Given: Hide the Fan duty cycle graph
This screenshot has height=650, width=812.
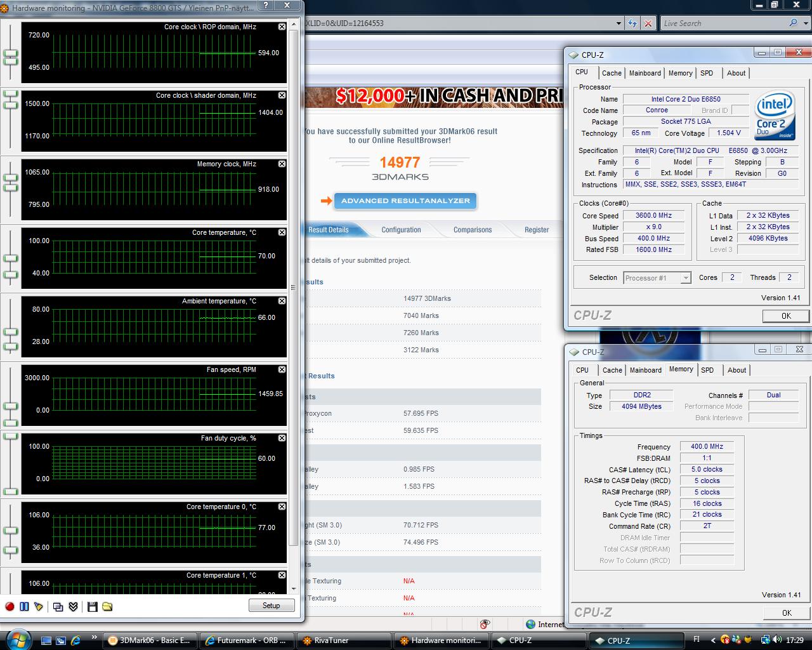Looking at the screenshot, I should coord(282,438).
